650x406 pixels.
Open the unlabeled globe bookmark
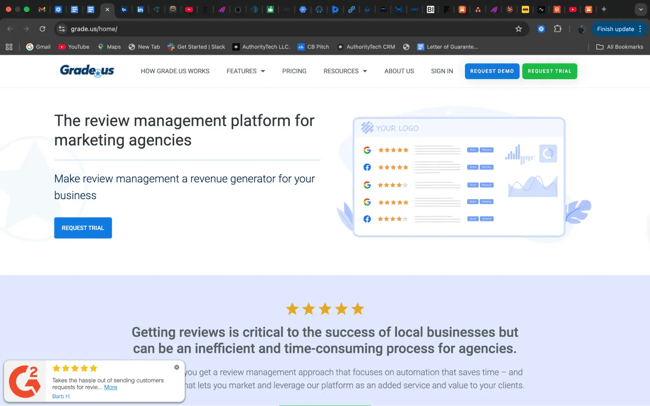[406, 47]
